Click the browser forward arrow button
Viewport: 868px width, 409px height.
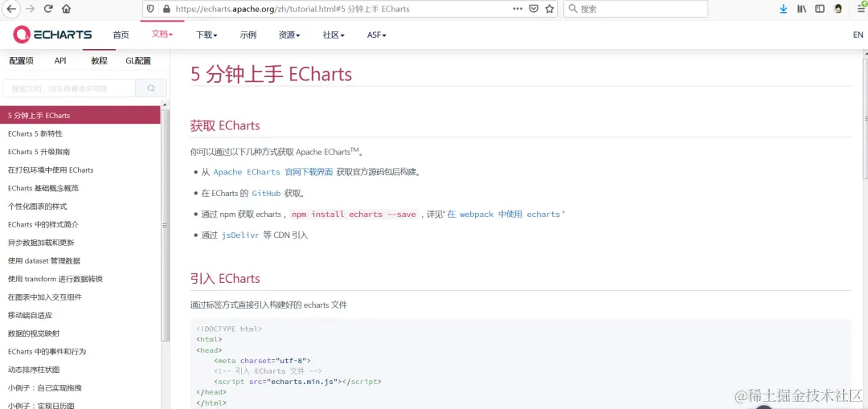[x=31, y=9]
